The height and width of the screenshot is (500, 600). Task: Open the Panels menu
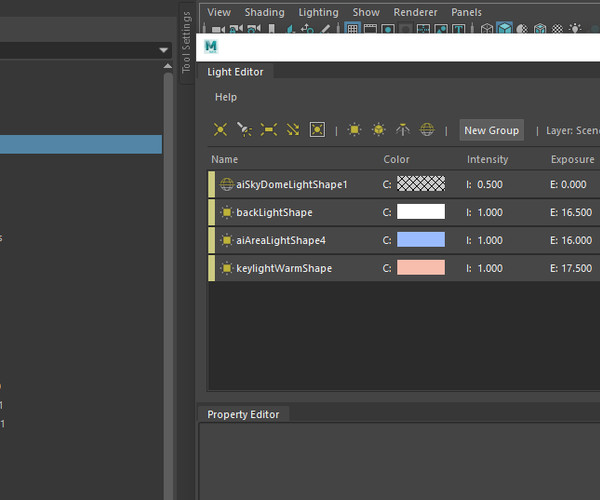coord(466,12)
